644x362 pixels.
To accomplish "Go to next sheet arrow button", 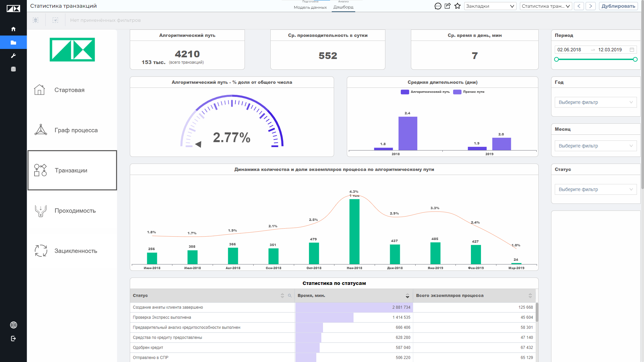I will point(591,6).
